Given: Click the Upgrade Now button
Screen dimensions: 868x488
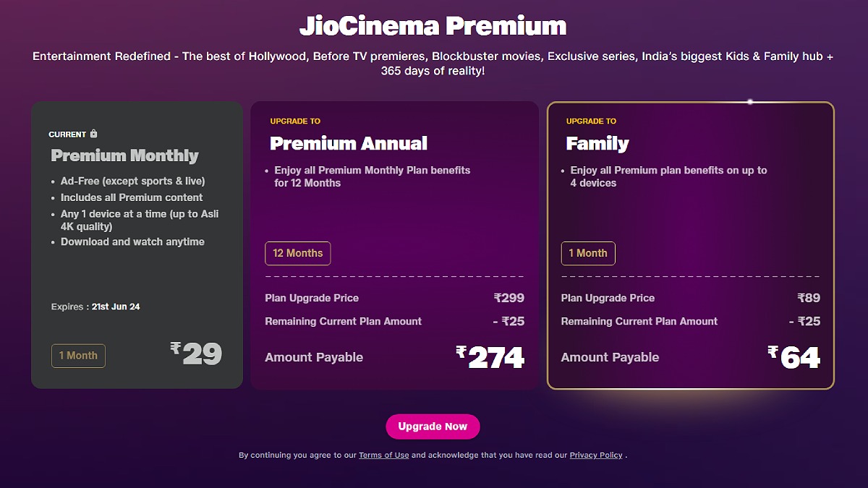Looking at the screenshot, I should pos(433,427).
